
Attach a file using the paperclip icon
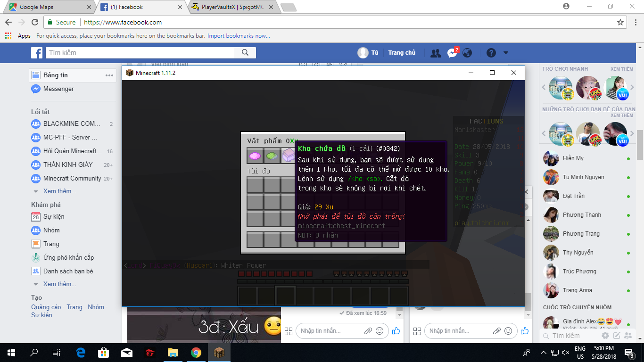pos(367,331)
